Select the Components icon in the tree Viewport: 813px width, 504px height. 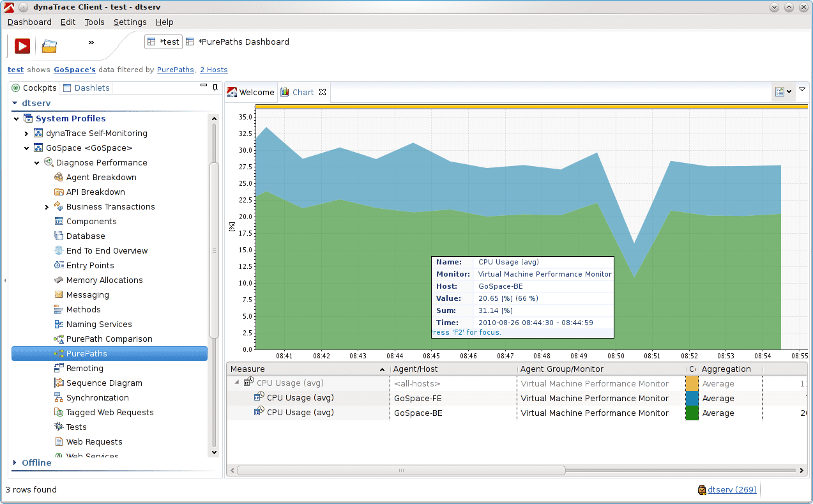[x=59, y=221]
